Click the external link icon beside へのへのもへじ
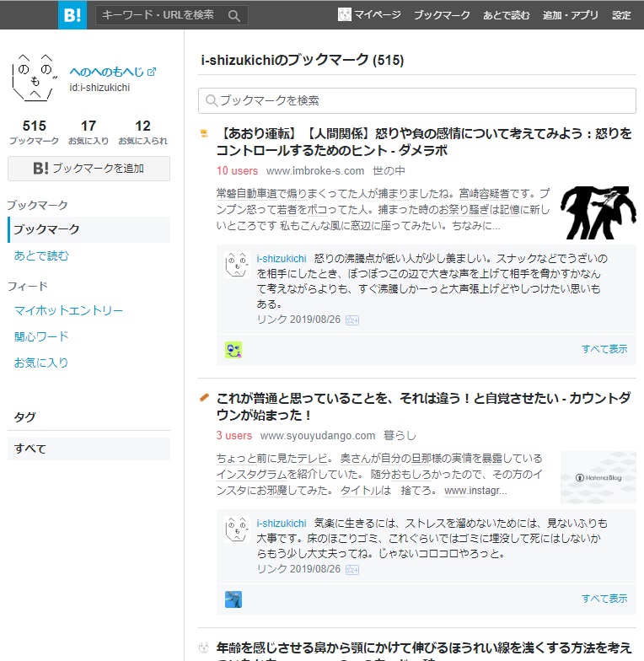The height and width of the screenshot is (661, 644). tap(152, 72)
